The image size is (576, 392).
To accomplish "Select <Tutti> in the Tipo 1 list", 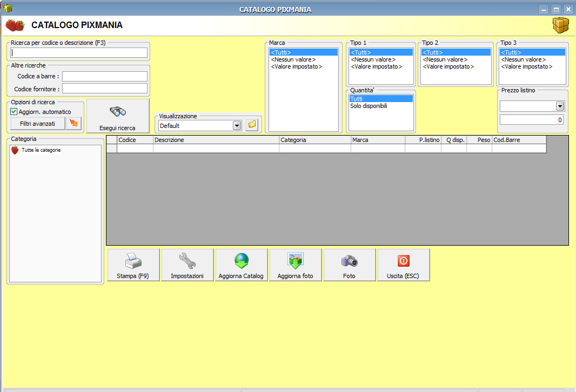I will (381, 52).
